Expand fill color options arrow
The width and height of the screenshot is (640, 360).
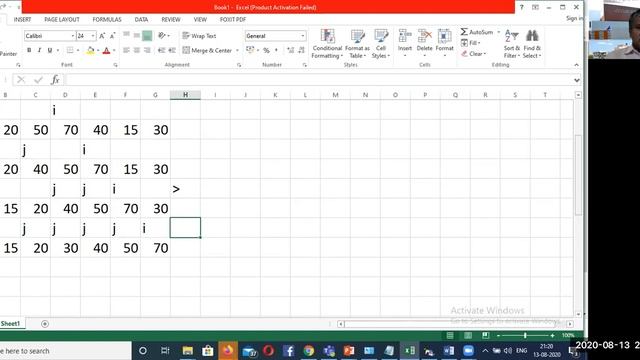pos(98,51)
